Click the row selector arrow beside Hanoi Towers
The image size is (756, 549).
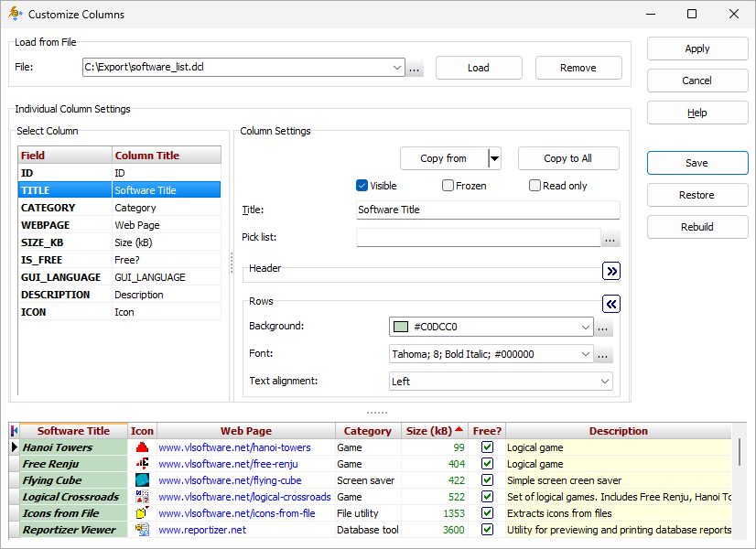(x=16, y=447)
